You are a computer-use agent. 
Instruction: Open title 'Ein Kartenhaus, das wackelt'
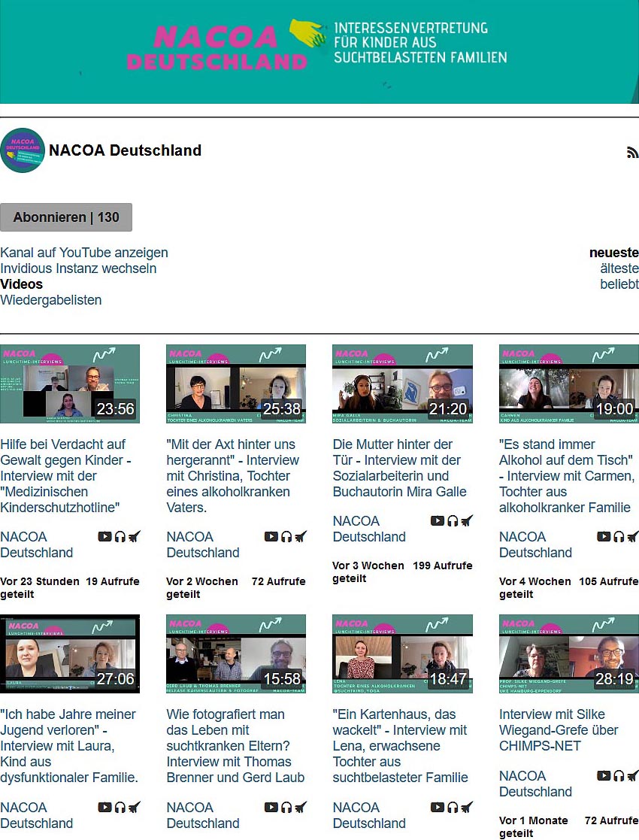(x=401, y=746)
